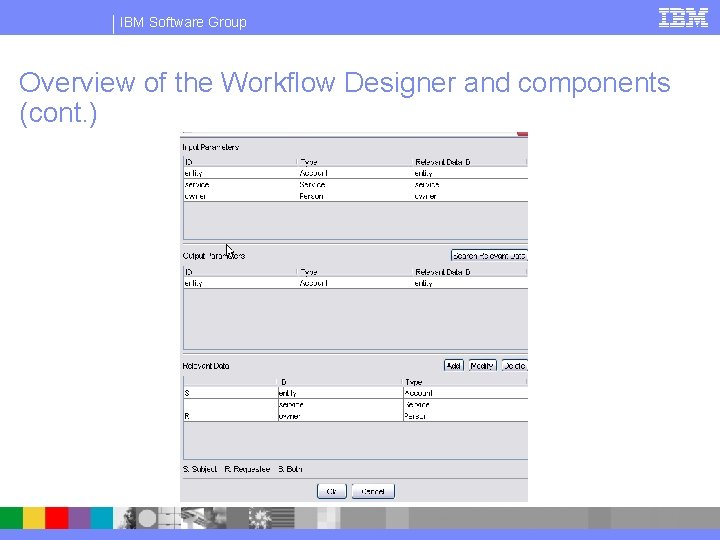Image resolution: width=720 pixels, height=540 pixels.
Task: Select the Person type cell in Relevant Data table
Action: [466, 416]
